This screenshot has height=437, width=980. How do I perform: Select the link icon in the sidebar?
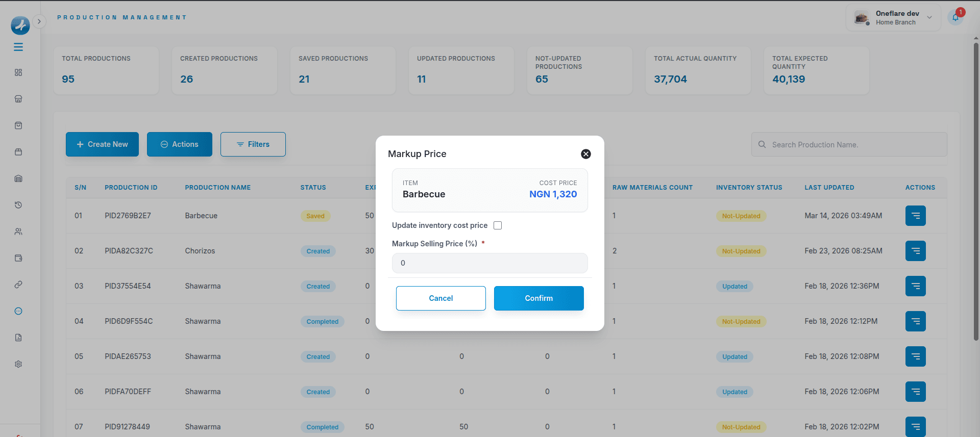point(18,285)
